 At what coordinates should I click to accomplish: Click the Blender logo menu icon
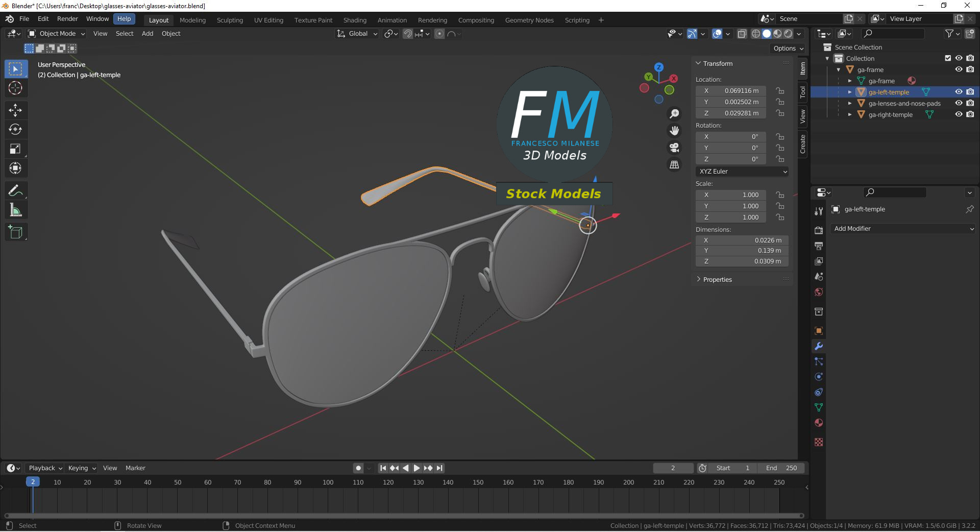10,19
